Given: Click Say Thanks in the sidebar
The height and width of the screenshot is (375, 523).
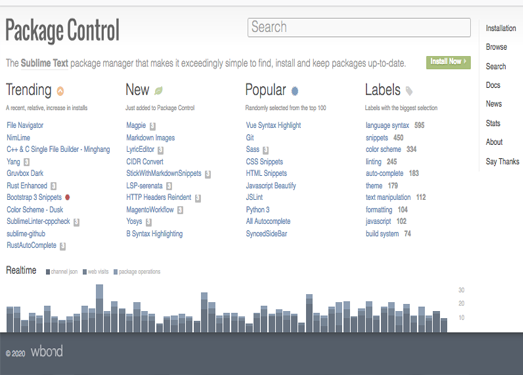Looking at the screenshot, I should pyautogui.click(x=502, y=161).
